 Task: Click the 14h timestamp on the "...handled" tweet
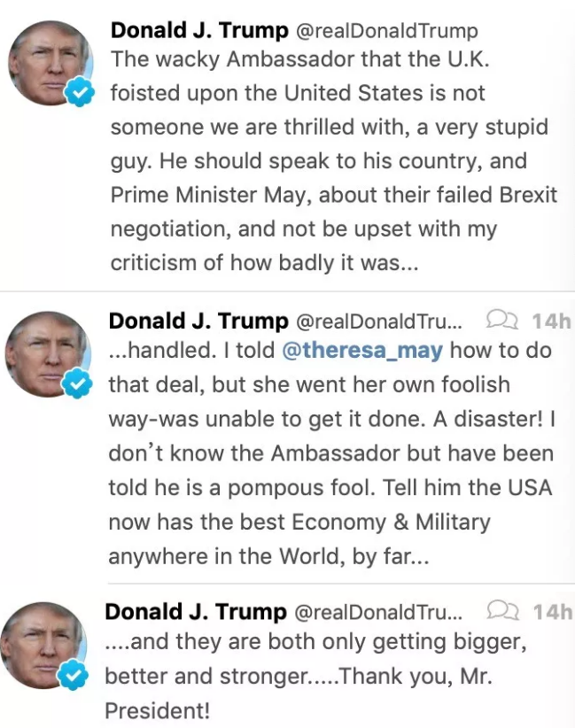tap(552, 320)
